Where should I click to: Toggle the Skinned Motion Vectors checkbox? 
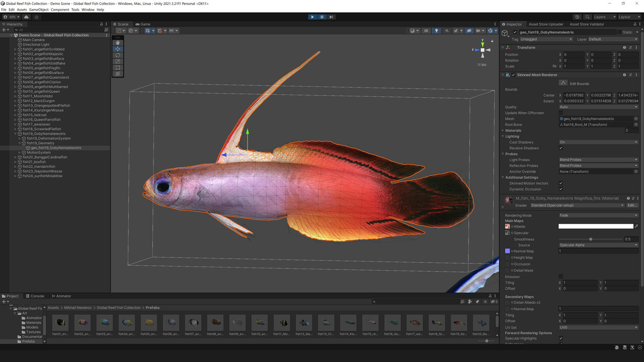tap(561, 183)
